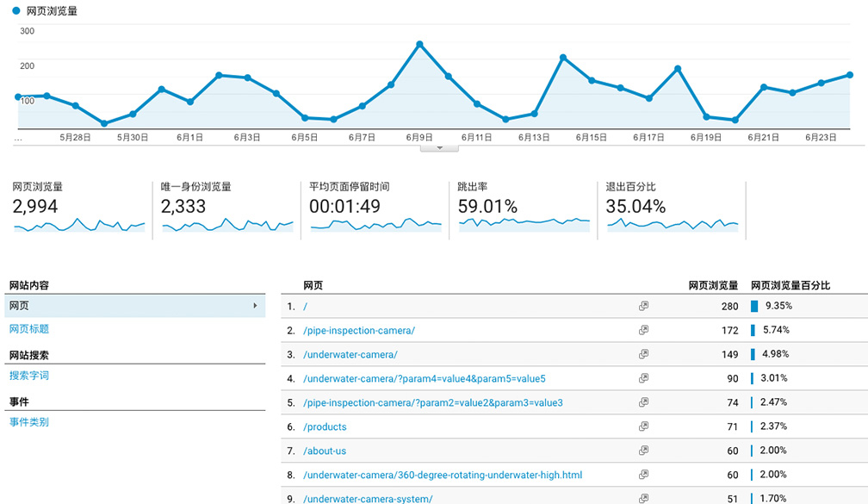Viewport: 868px width, 504px height.
Task: Click external-link icon for /pipe-inspection-camera/ row
Action: pyautogui.click(x=643, y=330)
